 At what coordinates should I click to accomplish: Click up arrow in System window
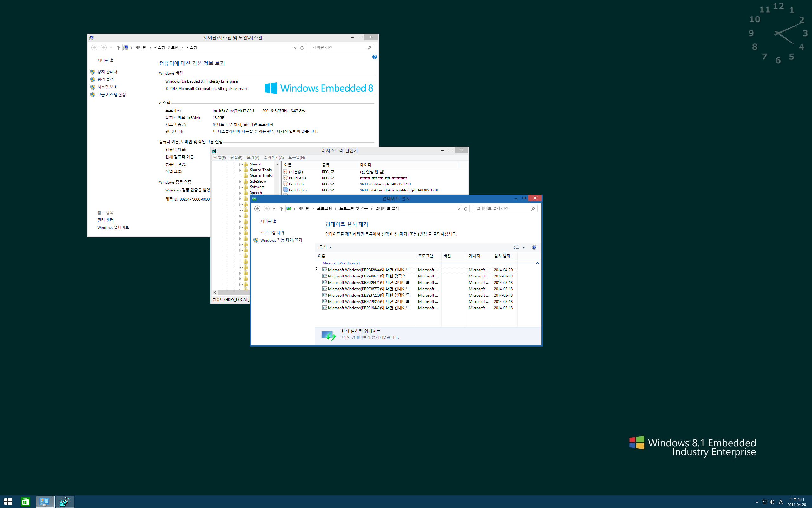(118, 47)
